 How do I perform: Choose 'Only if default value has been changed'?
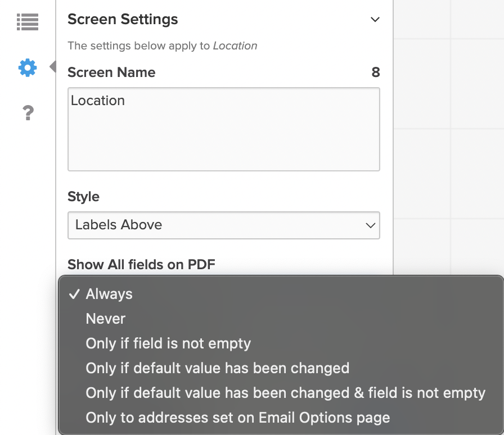coord(218,368)
